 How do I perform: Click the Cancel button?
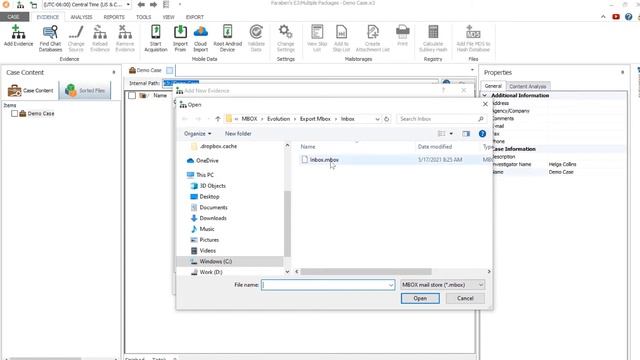(x=465, y=298)
